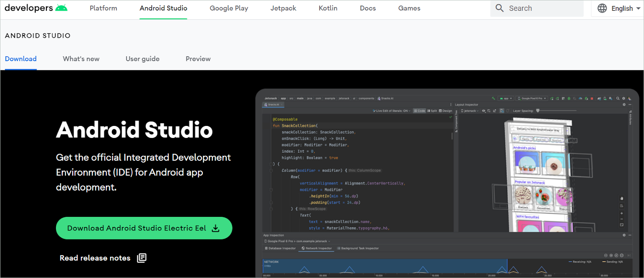Go to Google Play in the top navigation
This screenshot has width=644, height=278.
click(229, 8)
